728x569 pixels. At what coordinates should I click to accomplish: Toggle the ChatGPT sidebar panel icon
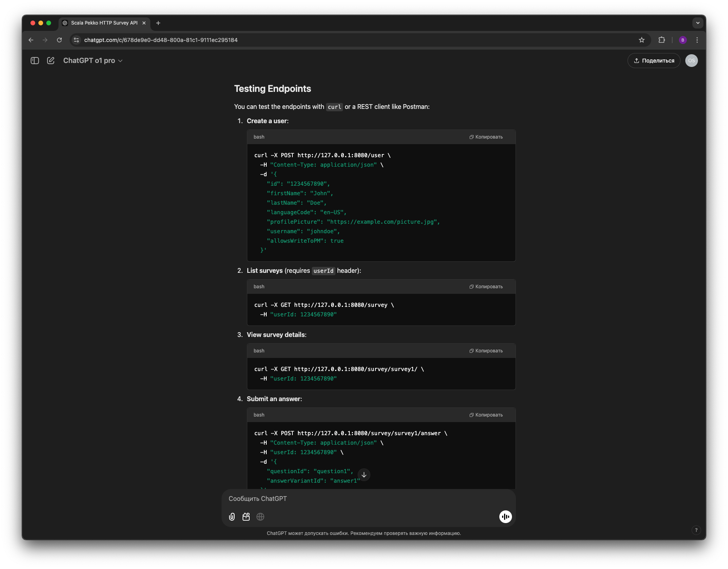35,61
